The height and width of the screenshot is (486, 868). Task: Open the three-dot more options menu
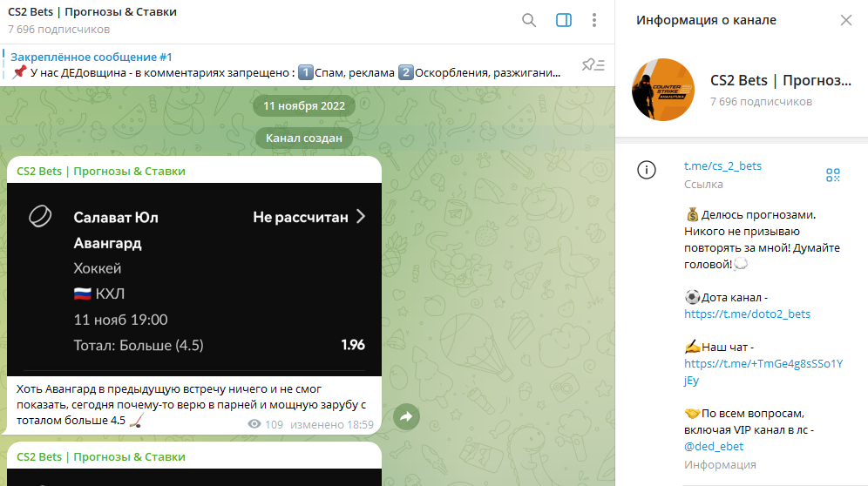click(594, 21)
